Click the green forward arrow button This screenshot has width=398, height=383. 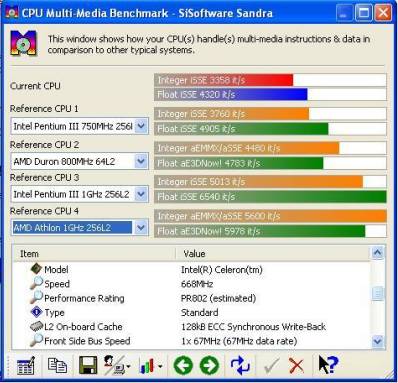point(209,365)
